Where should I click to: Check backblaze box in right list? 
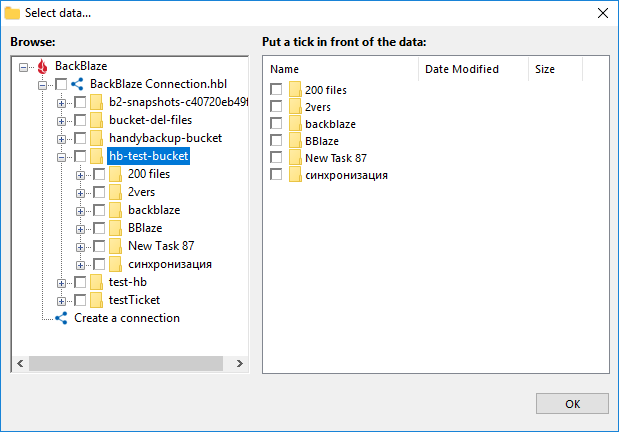[276, 123]
